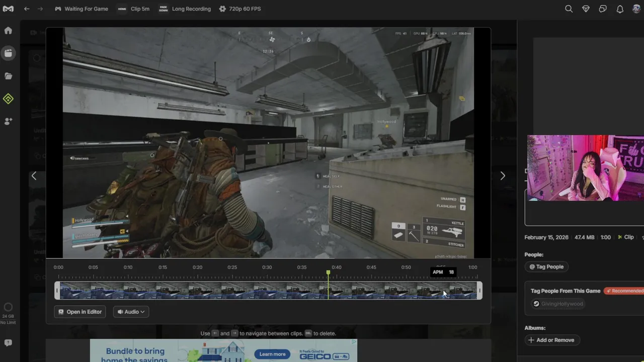
Task: Open the Home sidebar icon
Action: 8,31
